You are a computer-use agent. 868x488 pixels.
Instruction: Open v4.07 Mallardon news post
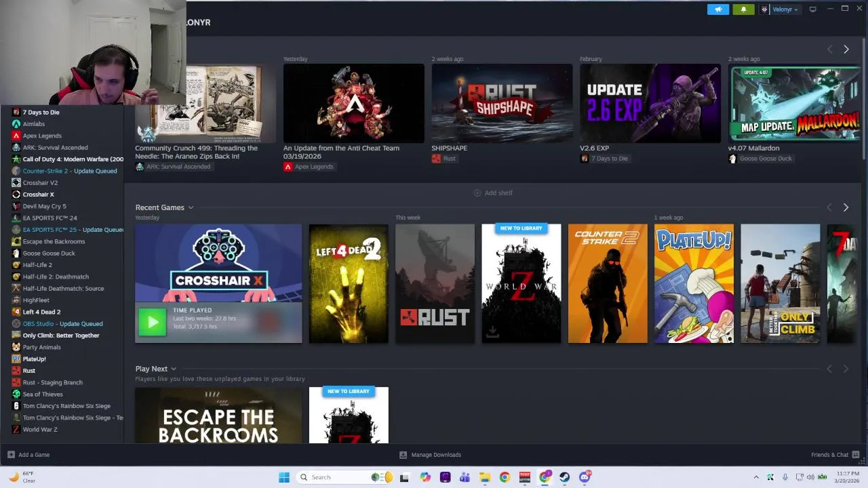pyautogui.click(x=794, y=103)
